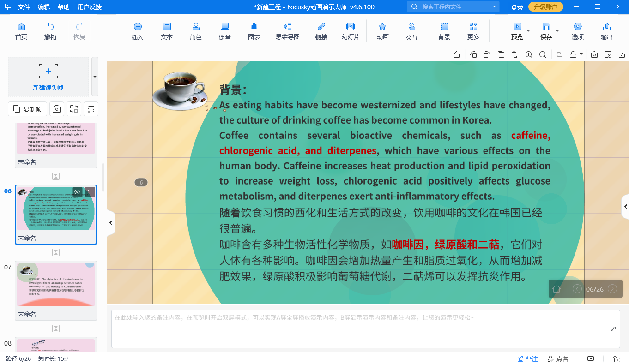This screenshot has height=364, width=629.
Task: Zoom out of the canvas
Action: (x=543, y=54)
